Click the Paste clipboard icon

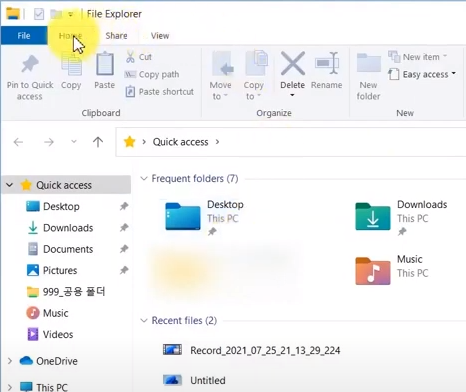coord(105,63)
